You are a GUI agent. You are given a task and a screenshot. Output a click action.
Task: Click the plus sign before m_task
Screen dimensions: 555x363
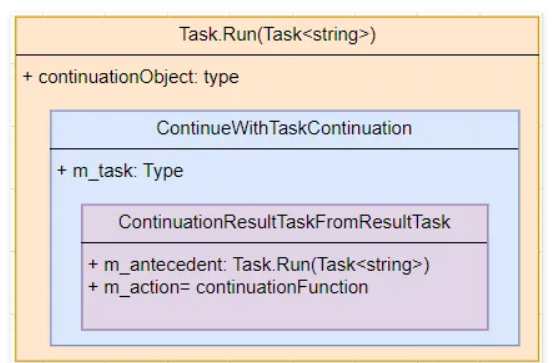point(62,171)
